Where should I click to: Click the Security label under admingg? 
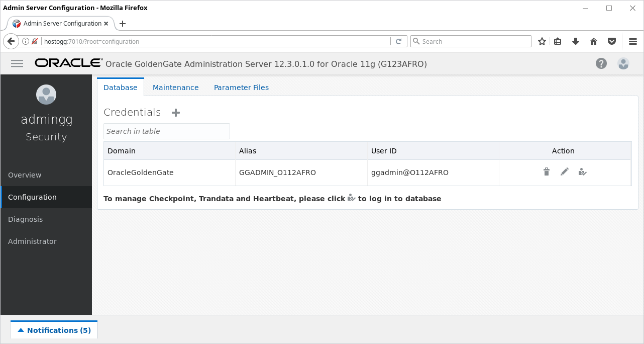(x=46, y=137)
